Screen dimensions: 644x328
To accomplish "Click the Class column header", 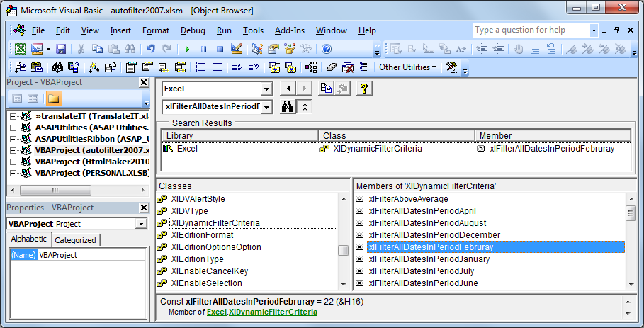I will point(397,136).
